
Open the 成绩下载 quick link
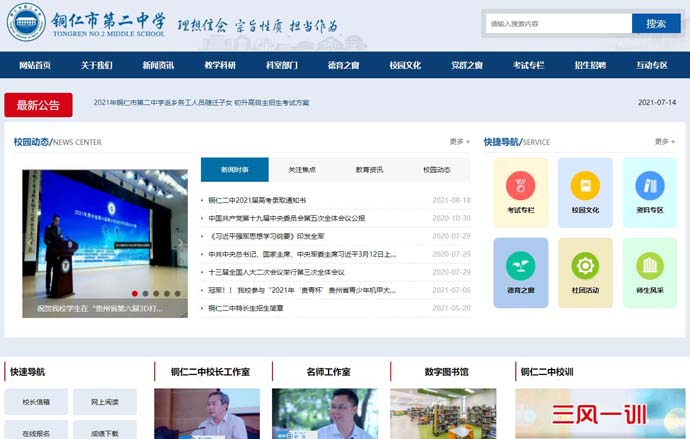pos(105,431)
